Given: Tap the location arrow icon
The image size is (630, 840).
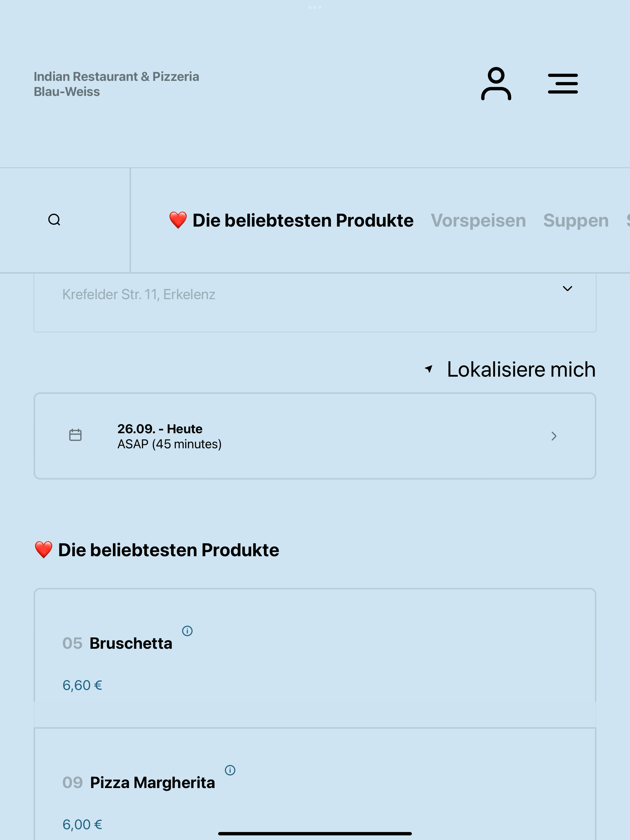Looking at the screenshot, I should pyautogui.click(x=429, y=369).
